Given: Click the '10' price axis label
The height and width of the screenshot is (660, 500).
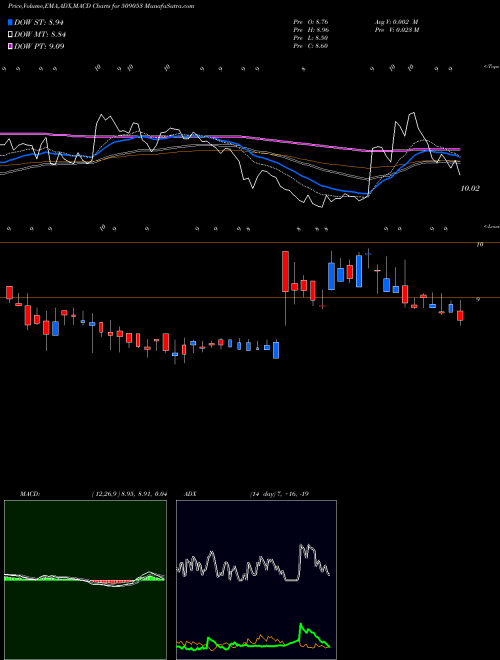Looking at the screenshot, I should (x=479, y=244).
